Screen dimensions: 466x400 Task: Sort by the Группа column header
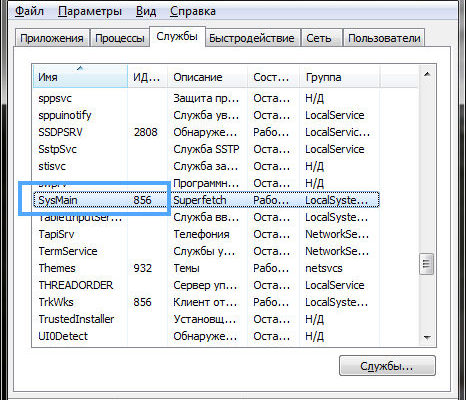click(x=339, y=77)
